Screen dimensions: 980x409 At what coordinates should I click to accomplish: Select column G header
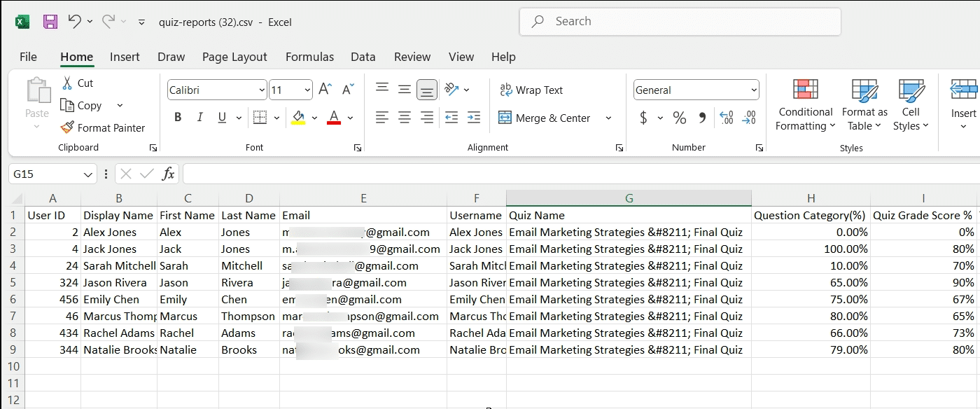point(629,199)
